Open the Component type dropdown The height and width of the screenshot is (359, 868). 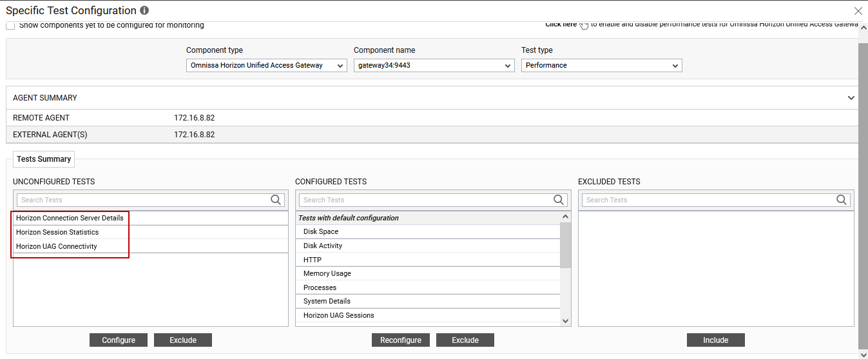(x=267, y=65)
